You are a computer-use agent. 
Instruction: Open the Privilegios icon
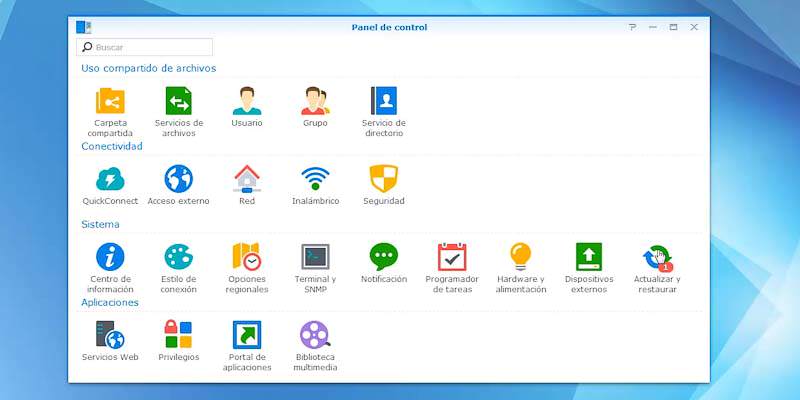(x=179, y=335)
